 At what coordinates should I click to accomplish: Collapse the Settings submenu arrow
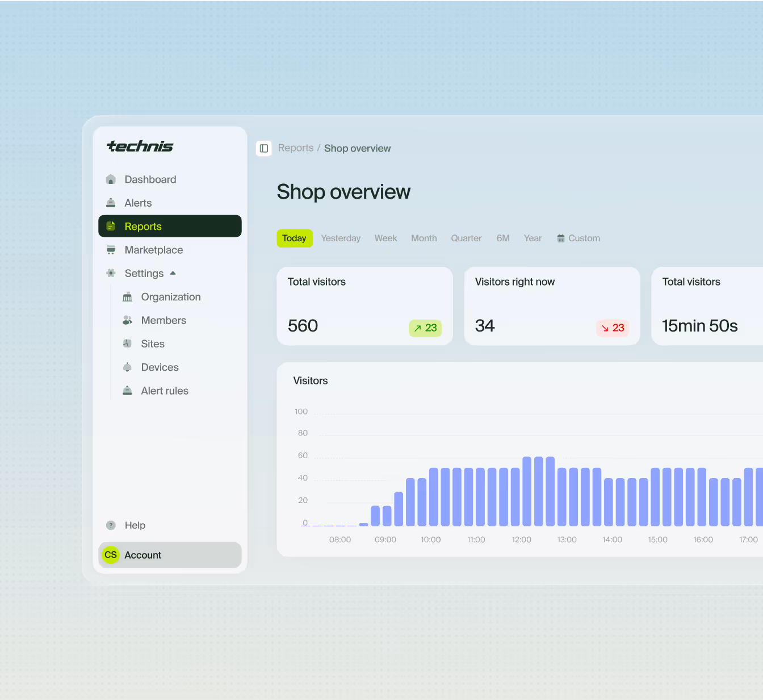click(x=173, y=273)
